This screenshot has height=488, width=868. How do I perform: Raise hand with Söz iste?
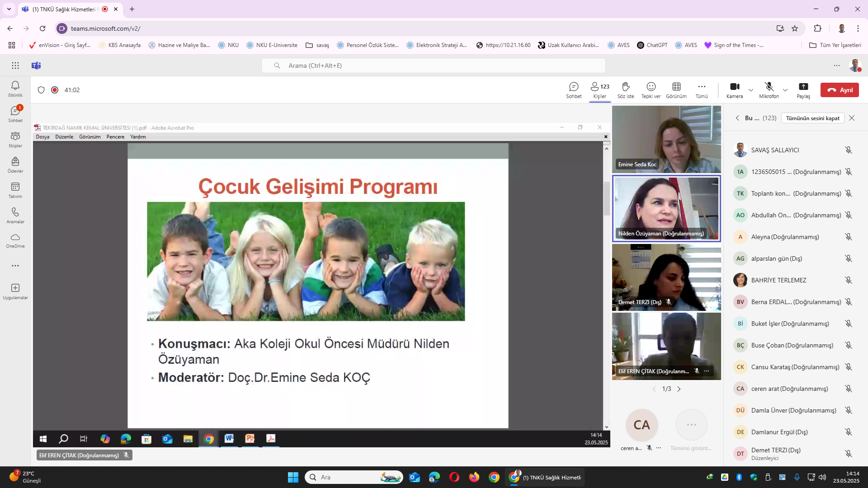coord(626,90)
